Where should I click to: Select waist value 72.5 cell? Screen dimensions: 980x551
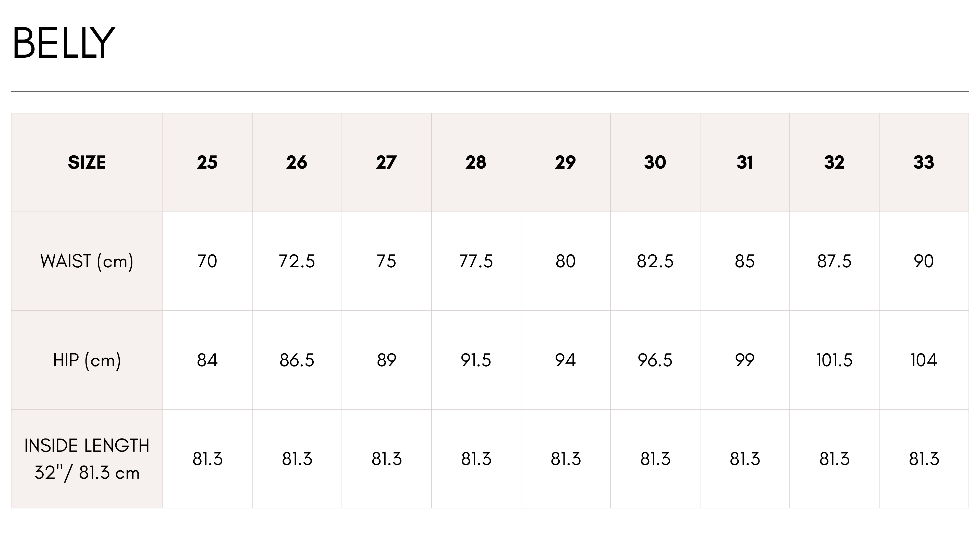coord(297,261)
